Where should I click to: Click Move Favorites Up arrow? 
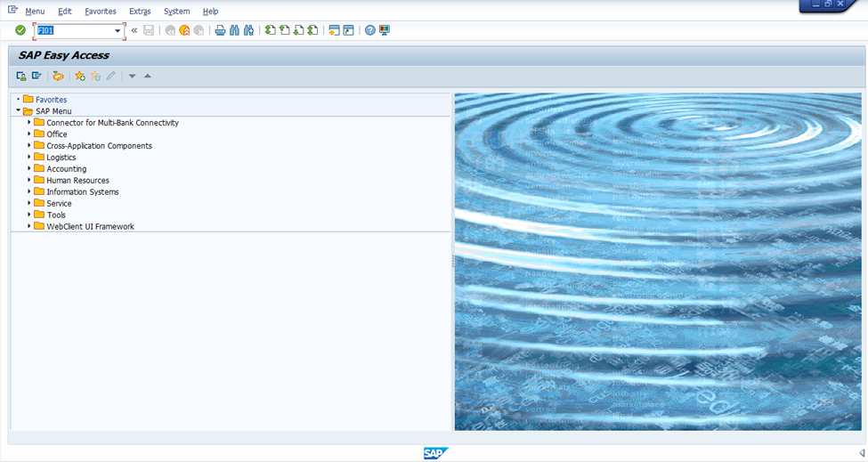click(148, 76)
